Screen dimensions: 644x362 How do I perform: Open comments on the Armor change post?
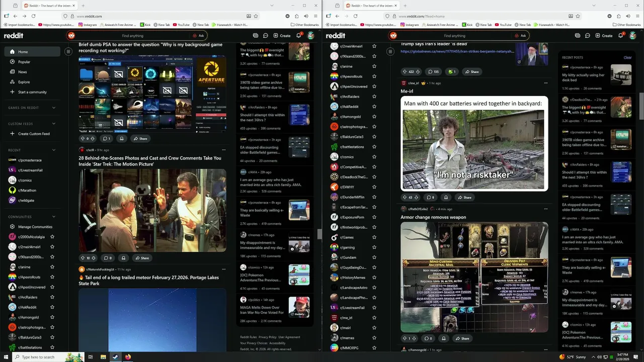(428, 338)
